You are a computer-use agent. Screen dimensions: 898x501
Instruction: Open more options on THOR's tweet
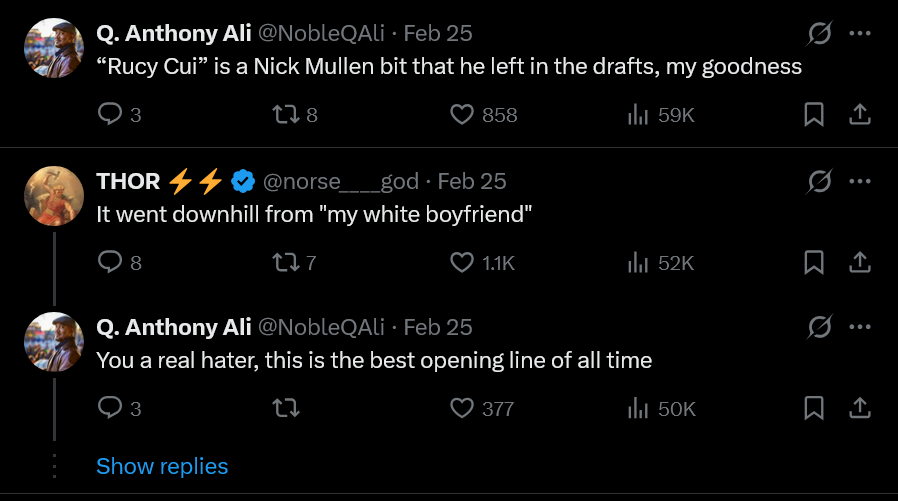(x=860, y=181)
